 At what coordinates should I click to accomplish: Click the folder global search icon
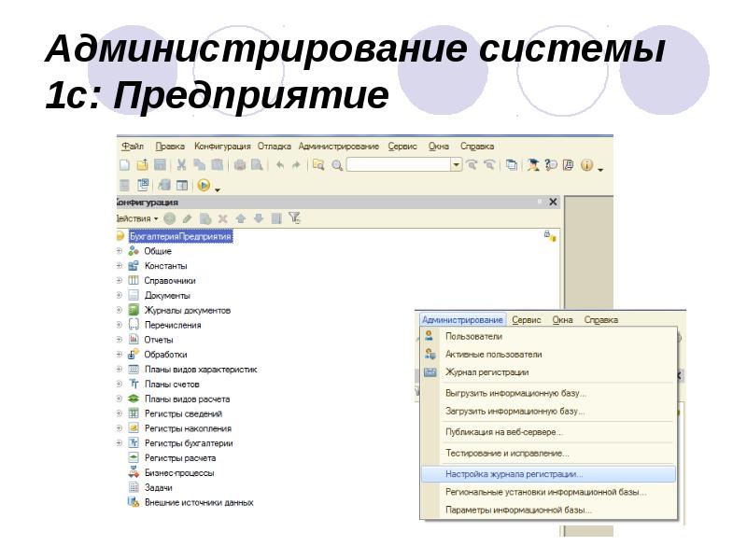point(318,165)
